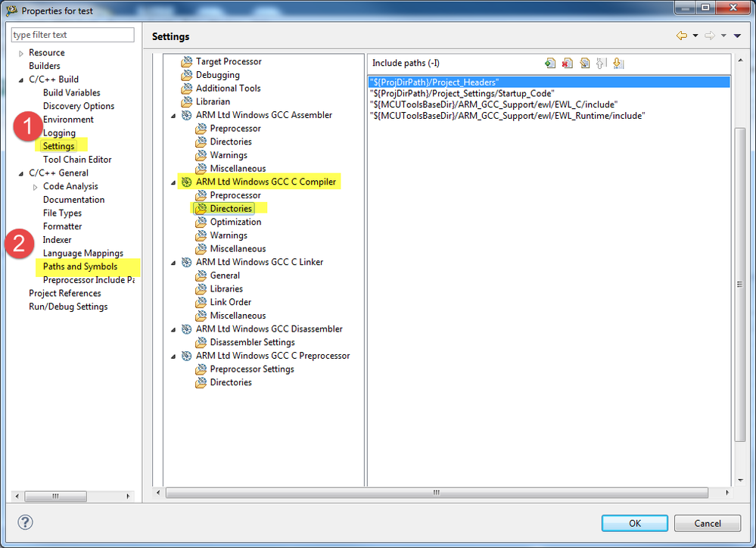
Task: Select Discovery Options in the left tree
Action: [x=79, y=106]
